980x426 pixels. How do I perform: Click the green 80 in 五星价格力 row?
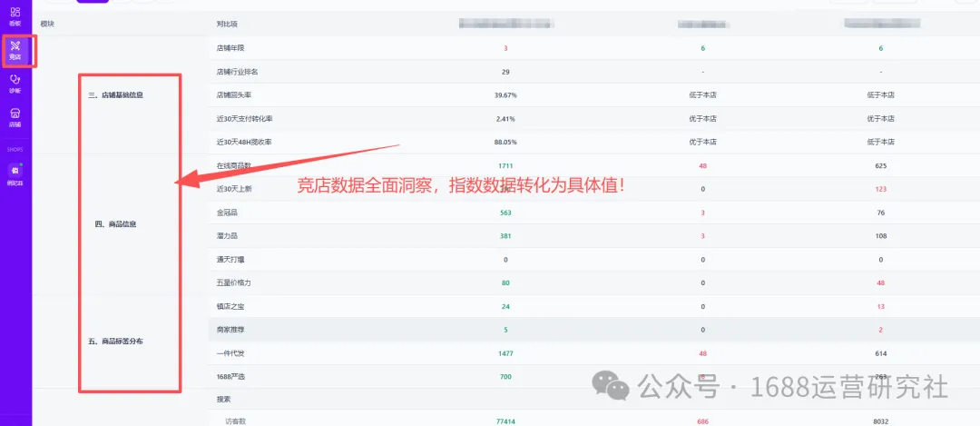(505, 282)
